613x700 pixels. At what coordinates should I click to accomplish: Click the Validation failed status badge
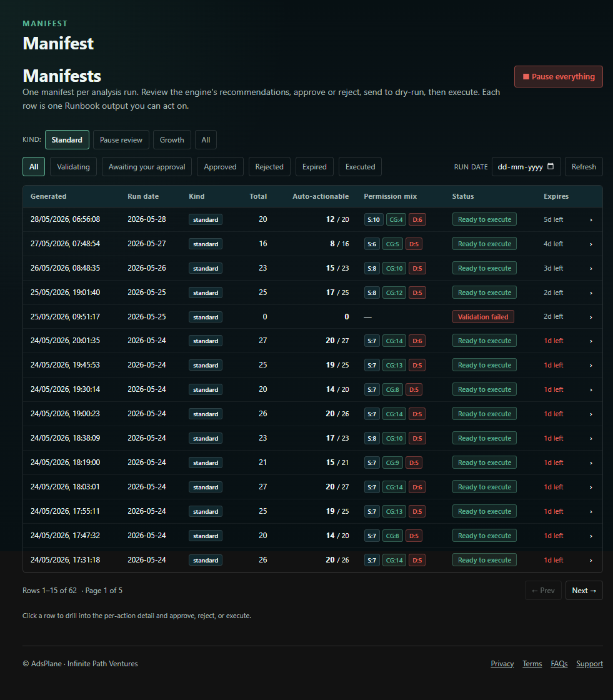point(483,316)
